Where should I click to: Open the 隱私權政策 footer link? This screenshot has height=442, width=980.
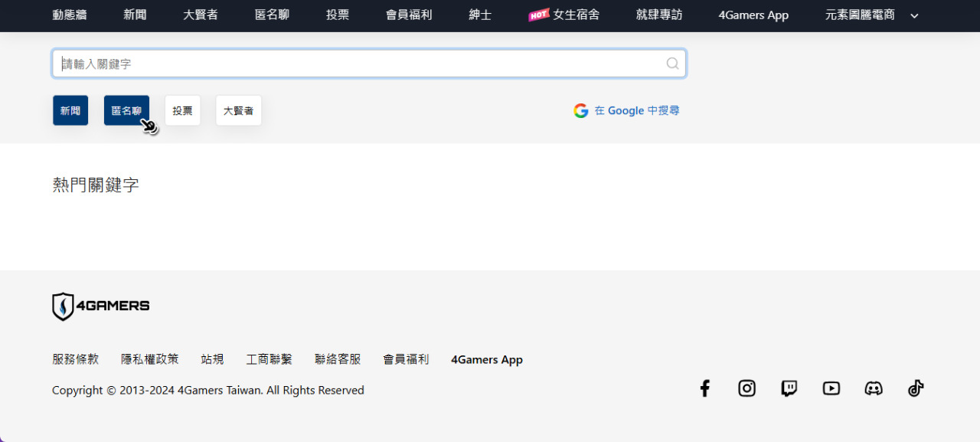(x=150, y=359)
